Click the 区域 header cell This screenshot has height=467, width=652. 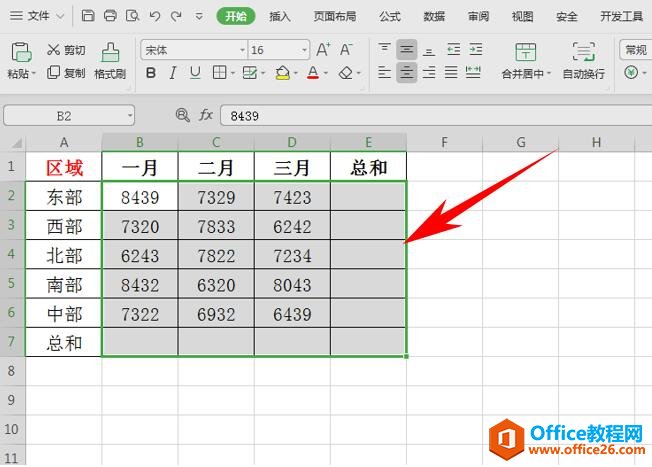point(64,168)
